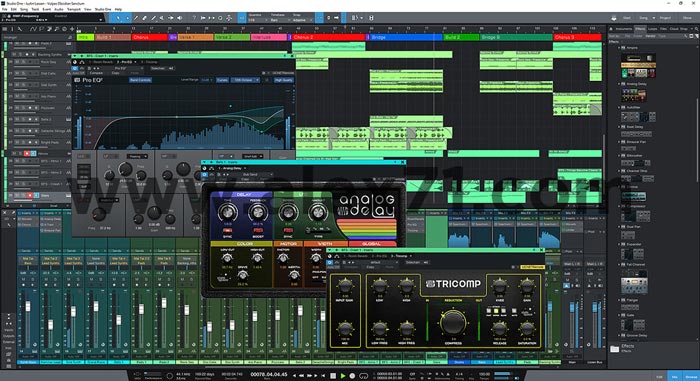
Task: Click the stop button in transport
Action: 333,376
